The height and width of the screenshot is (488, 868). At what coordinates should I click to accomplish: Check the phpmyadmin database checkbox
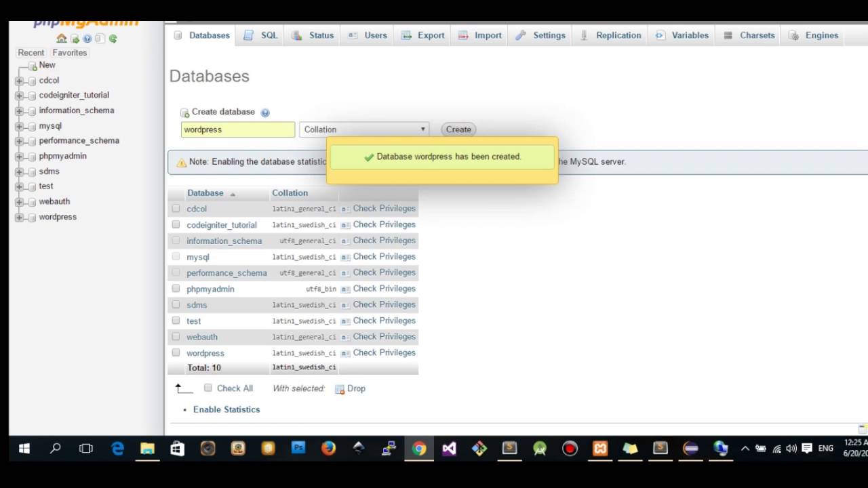pos(176,289)
